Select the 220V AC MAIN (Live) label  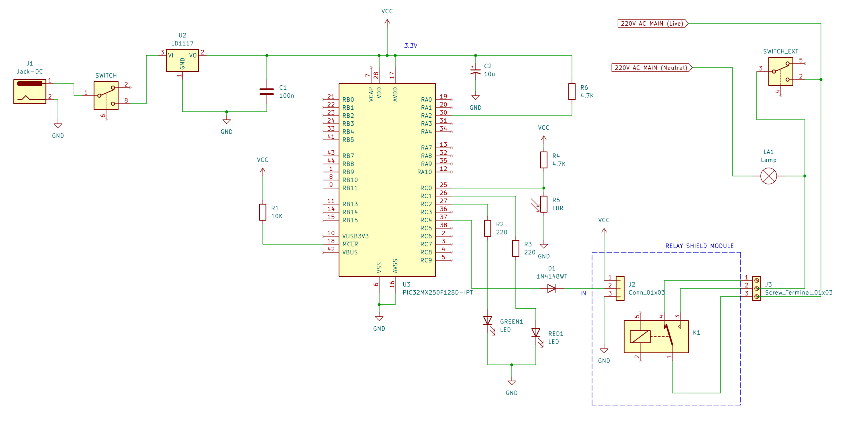(653, 23)
